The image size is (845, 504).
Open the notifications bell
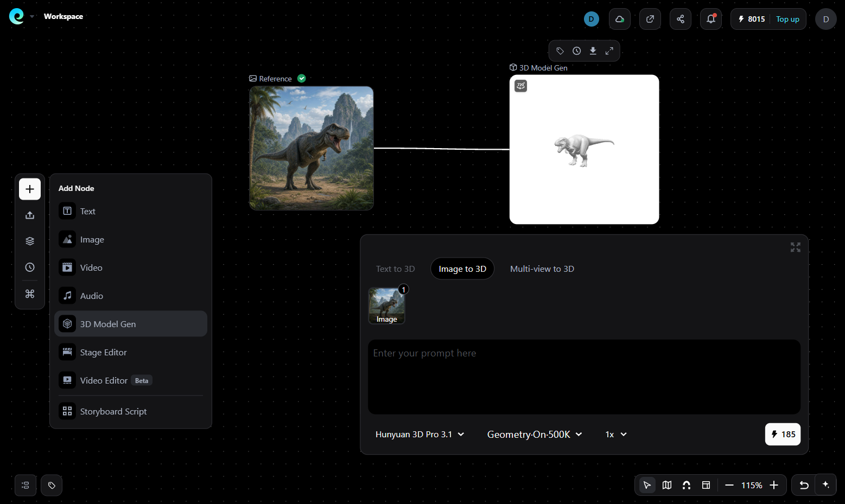(x=711, y=19)
